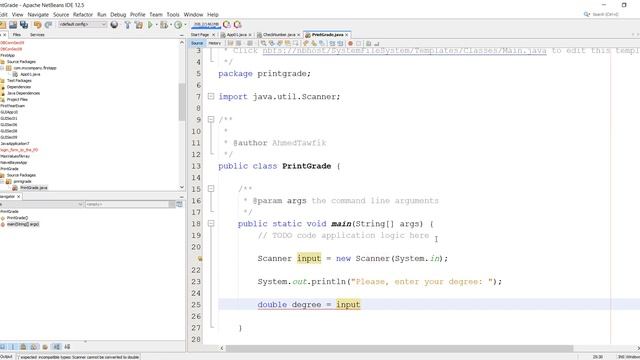Open the default config dropdown
Viewport: 640px width, 360px height.
[82, 24]
